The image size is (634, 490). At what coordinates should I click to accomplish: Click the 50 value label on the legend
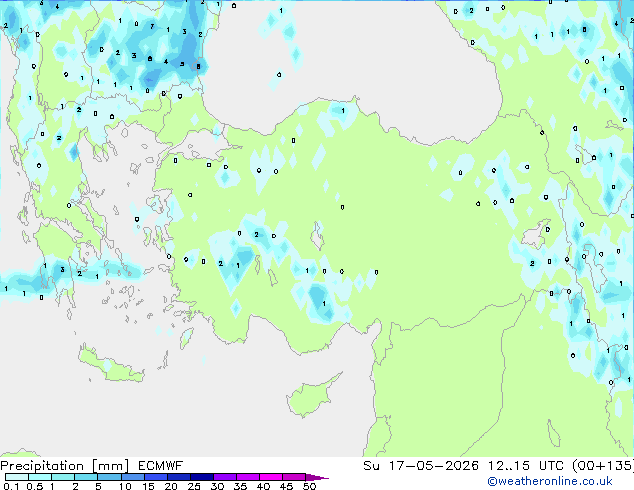(x=309, y=486)
